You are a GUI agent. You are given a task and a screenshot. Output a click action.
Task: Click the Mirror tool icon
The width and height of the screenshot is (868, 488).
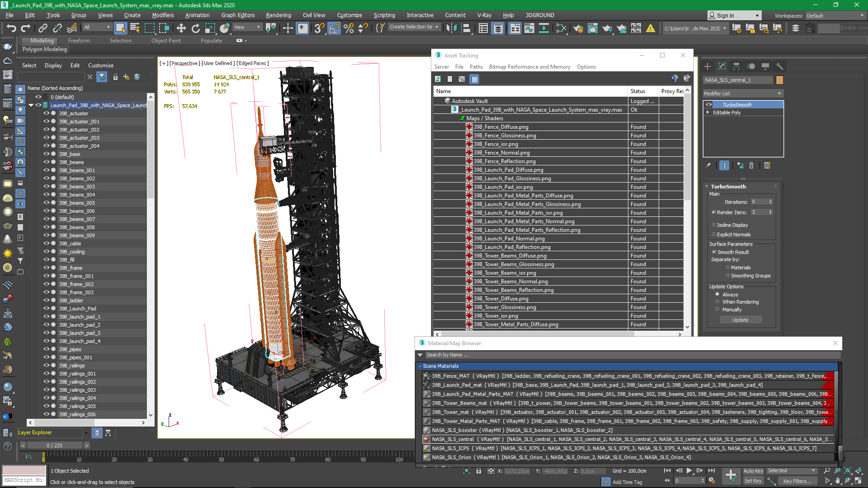coord(451,28)
